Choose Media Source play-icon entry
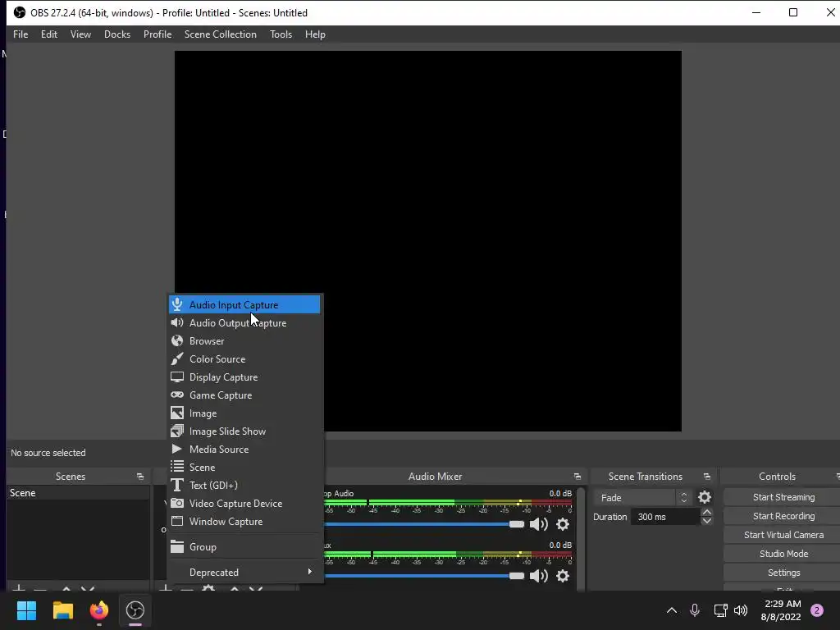The width and height of the screenshot is (840, 630). tap(244, 450)
